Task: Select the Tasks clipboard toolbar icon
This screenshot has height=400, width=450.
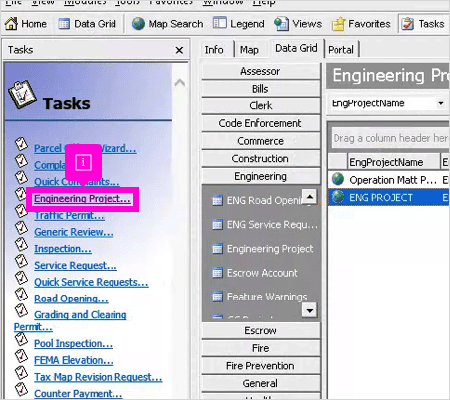Action: (x=407, y=24)
